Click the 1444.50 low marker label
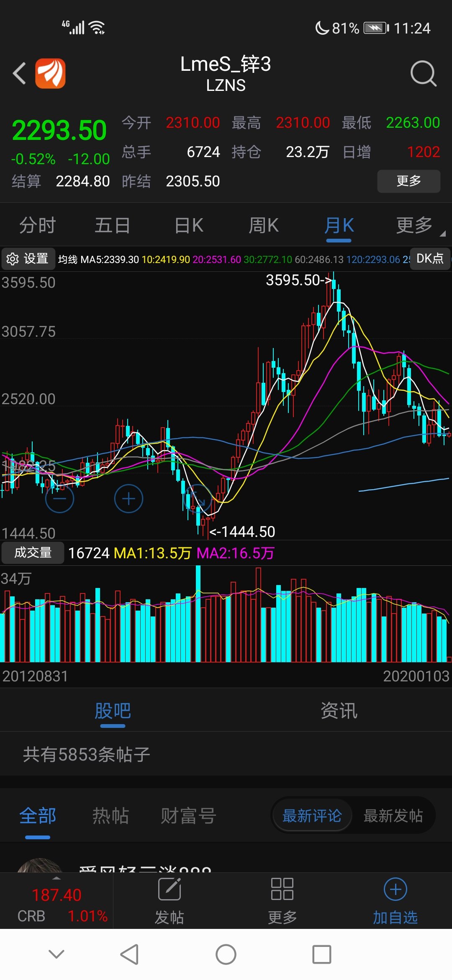Image resolution: width=452 pixels, height=980 pixels. 242,532
